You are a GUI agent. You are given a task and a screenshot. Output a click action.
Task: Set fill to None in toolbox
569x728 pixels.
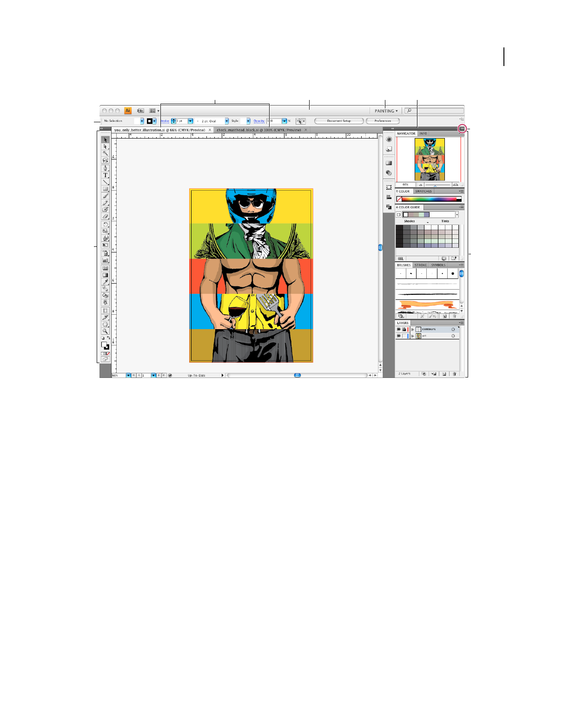click(x=108, y=353)
